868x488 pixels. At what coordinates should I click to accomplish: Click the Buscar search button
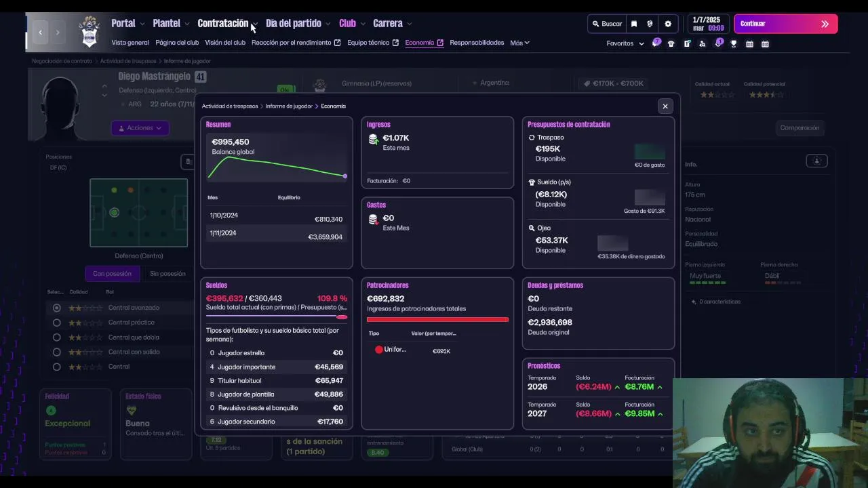point(606,24)
